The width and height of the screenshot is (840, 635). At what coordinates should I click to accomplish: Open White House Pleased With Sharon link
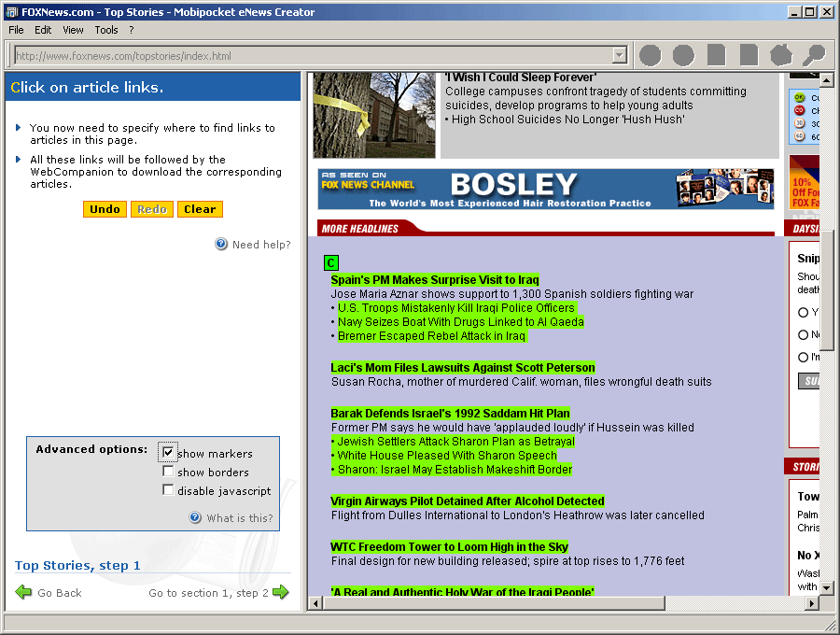(x=447, y=455)
